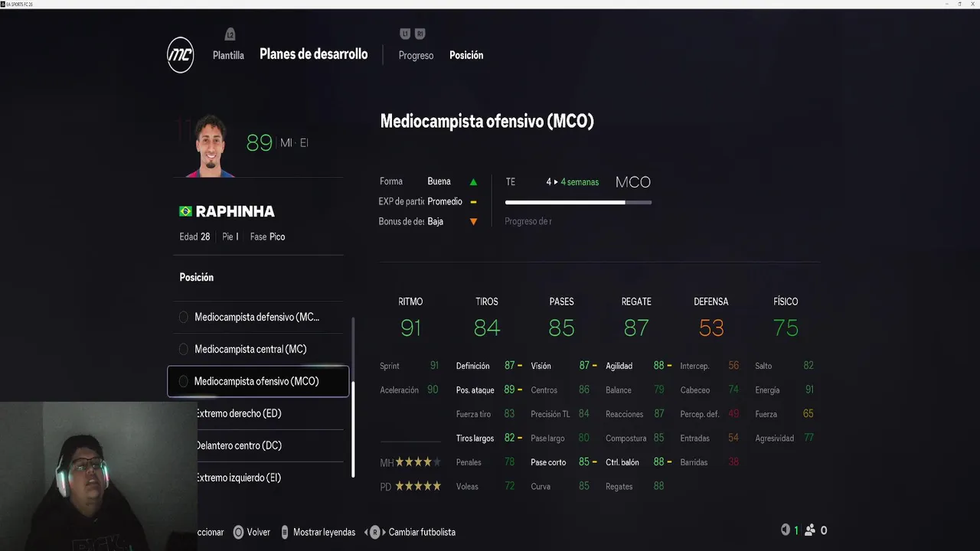Open the Plantilla tab
This screenshot has height=551, width=980.
[x=228, y=55]
